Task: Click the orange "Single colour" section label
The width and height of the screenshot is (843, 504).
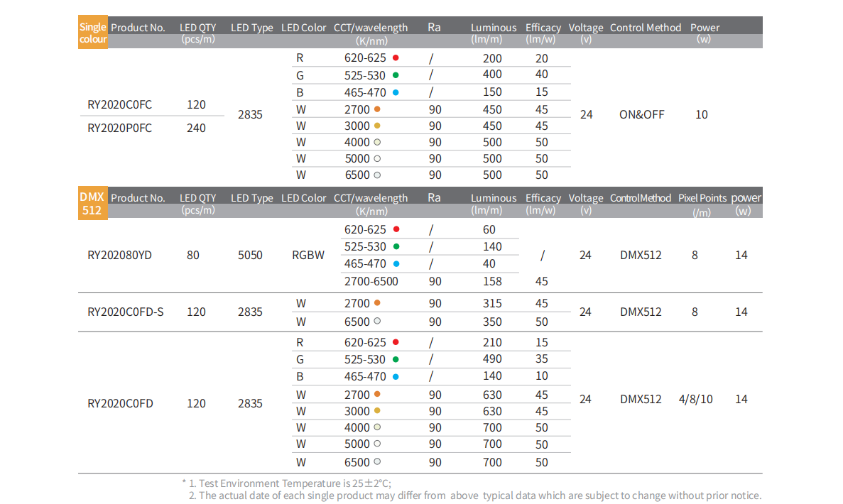Action: (93, 33)
